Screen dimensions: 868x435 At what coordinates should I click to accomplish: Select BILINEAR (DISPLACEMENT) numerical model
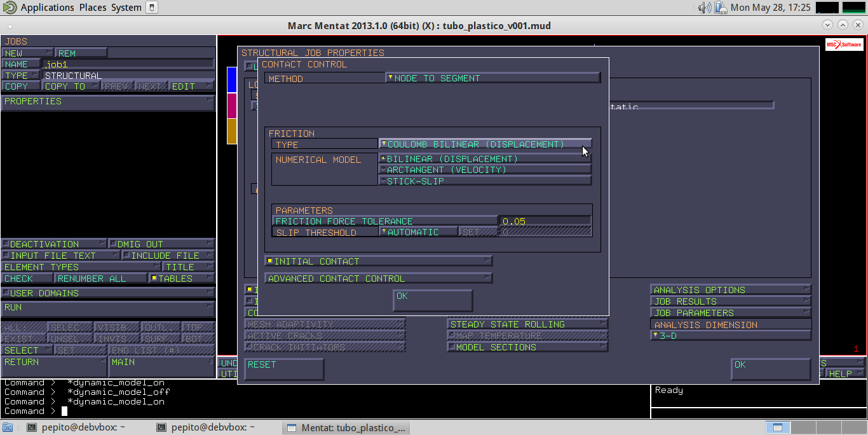485,159
